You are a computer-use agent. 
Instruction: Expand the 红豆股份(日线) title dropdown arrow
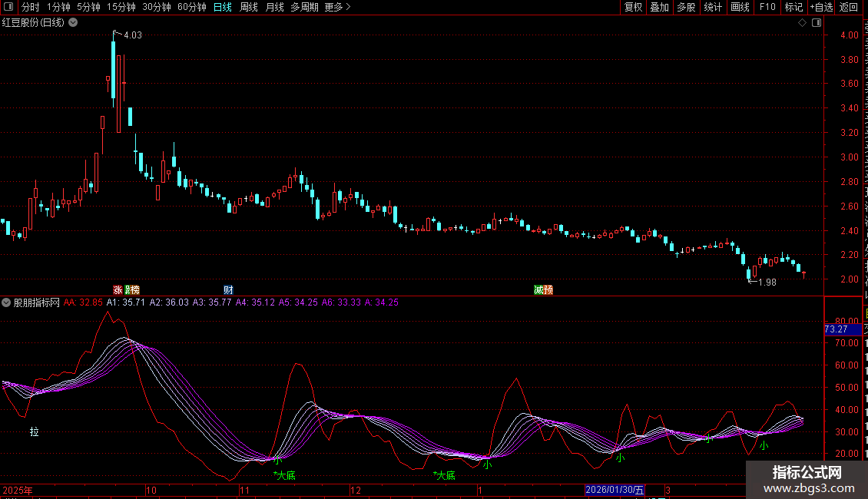click(73, 23)
